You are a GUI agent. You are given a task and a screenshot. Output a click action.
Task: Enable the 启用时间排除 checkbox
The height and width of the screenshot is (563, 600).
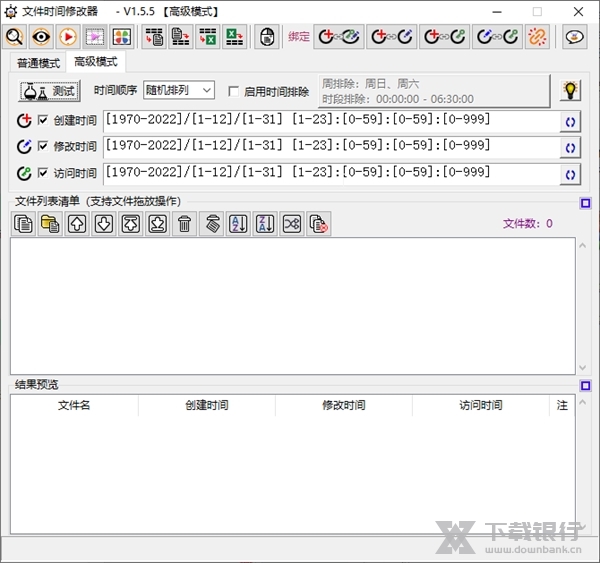tap(233, 91)
